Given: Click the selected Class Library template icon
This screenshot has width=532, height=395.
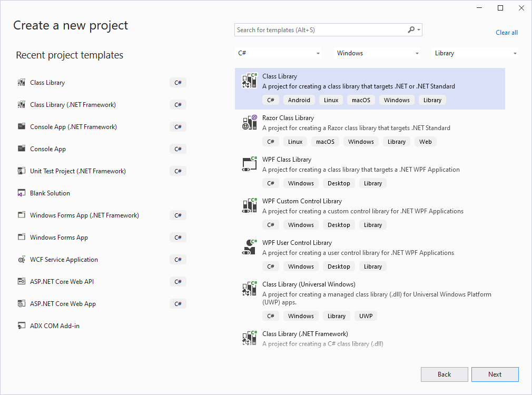Looking at the screenshot, I should [x=249, y=81].
